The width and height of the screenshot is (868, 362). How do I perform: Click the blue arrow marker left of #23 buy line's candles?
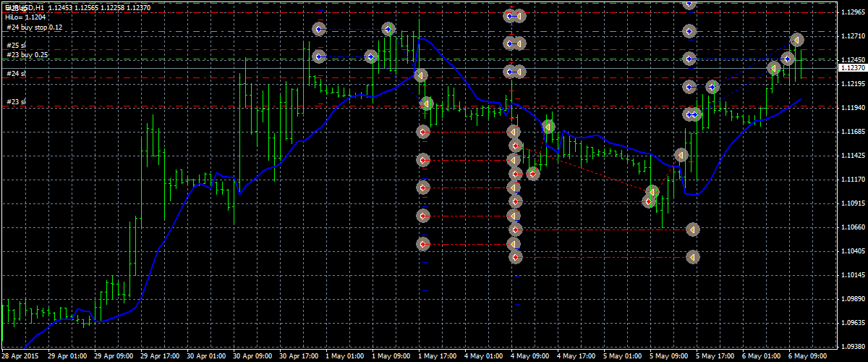click(319, 56)
